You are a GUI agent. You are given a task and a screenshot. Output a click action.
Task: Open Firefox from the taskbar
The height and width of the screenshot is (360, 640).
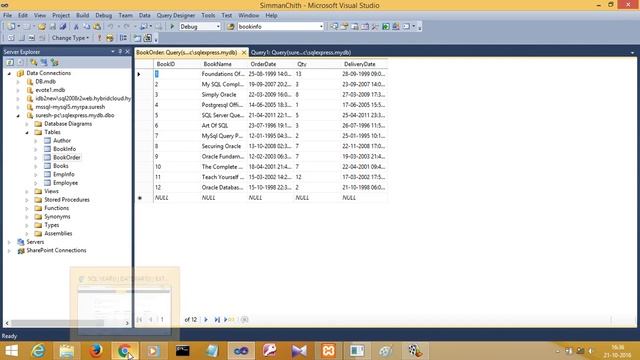[x=96, y=351]
